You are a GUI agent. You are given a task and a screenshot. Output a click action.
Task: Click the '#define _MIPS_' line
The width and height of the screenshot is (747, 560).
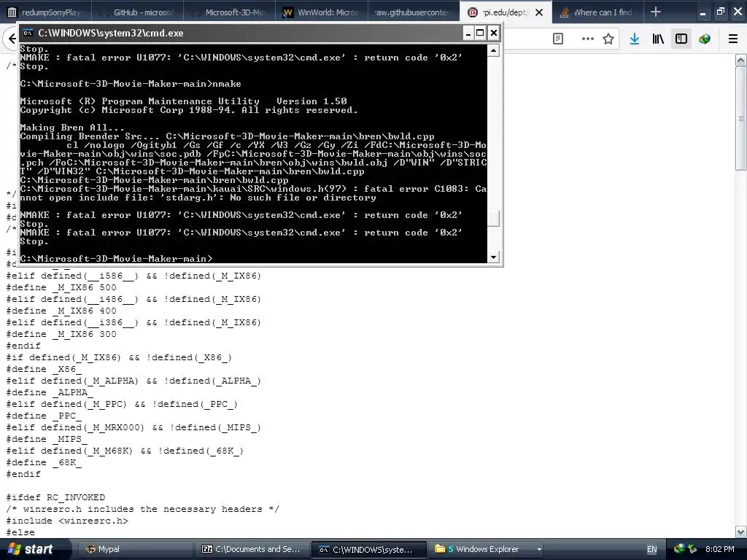coord(47,439)
